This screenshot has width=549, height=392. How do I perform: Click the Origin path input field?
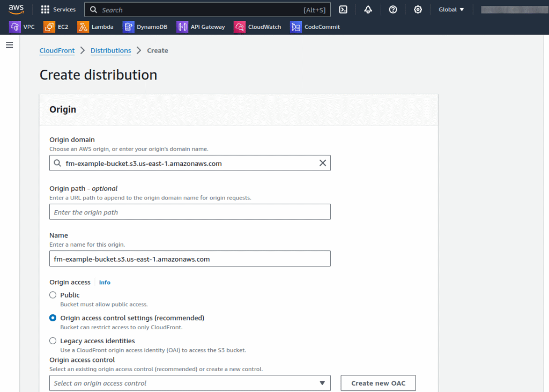click(190, 212)
